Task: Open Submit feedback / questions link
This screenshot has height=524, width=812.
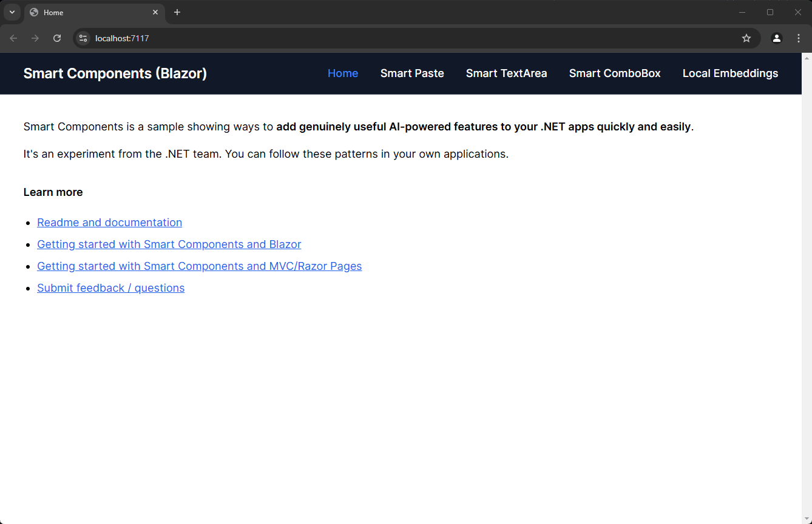Action: point(110,288)
